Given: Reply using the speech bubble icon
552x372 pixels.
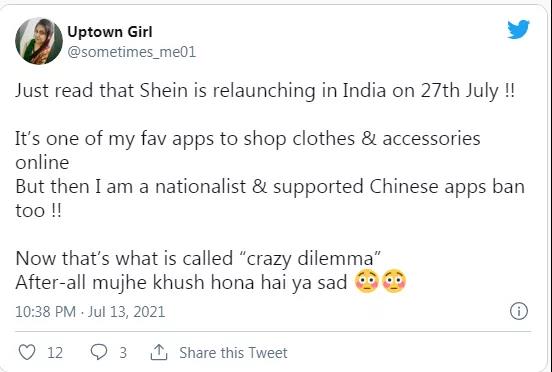Looking at the screenshot, I should 99,352.
